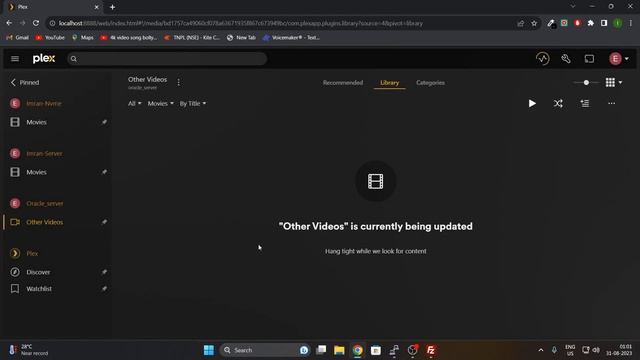This screenshot has width=640, height=360.
Task: Open Windows Start menu
Action: (209, 350)
